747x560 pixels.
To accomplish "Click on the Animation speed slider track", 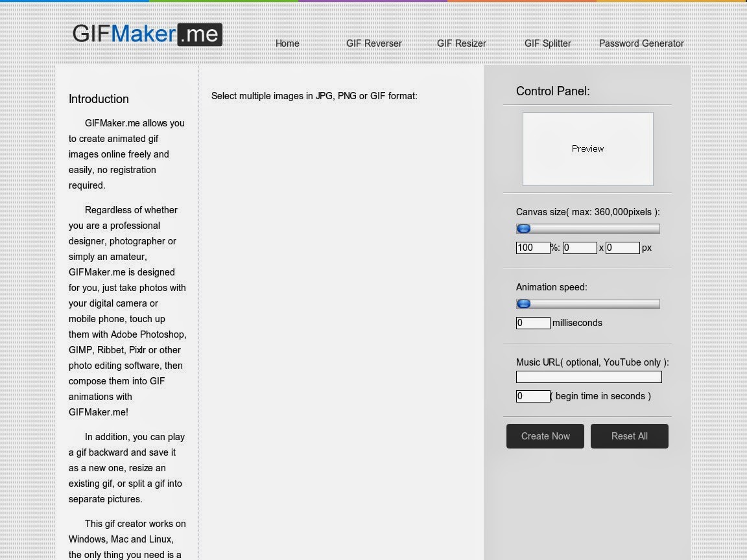I will pyautogui.click(x=588, y=304).
